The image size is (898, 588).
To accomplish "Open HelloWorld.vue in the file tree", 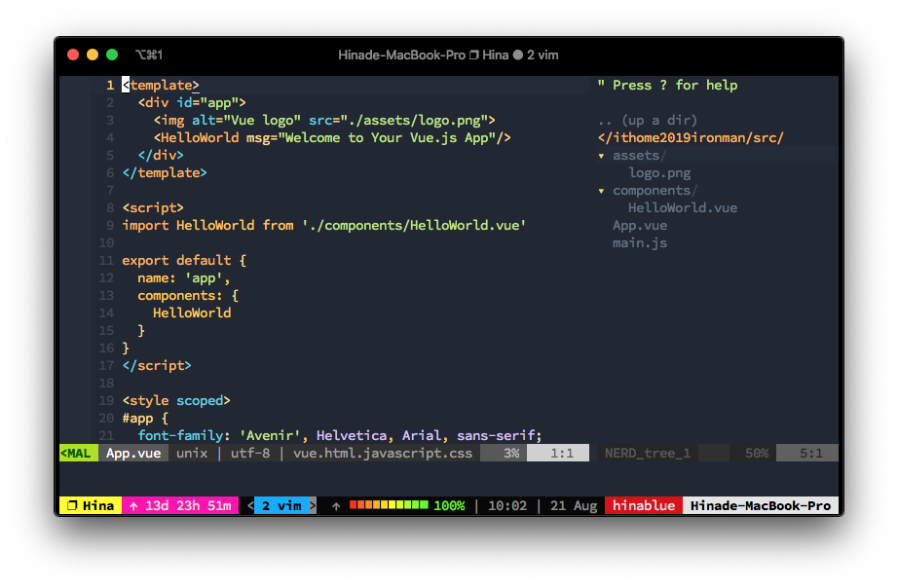I will 682,207.
